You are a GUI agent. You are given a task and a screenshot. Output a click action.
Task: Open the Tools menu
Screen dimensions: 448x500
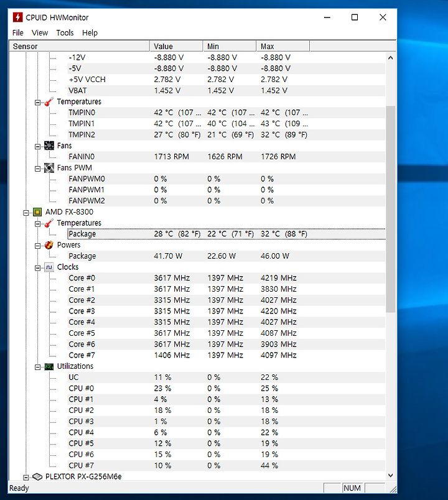(65, 33)
